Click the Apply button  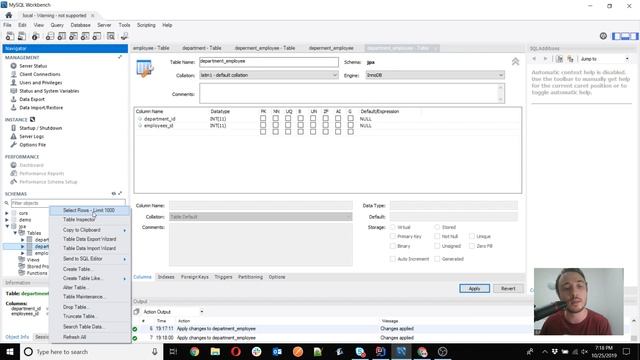(474, 289)
